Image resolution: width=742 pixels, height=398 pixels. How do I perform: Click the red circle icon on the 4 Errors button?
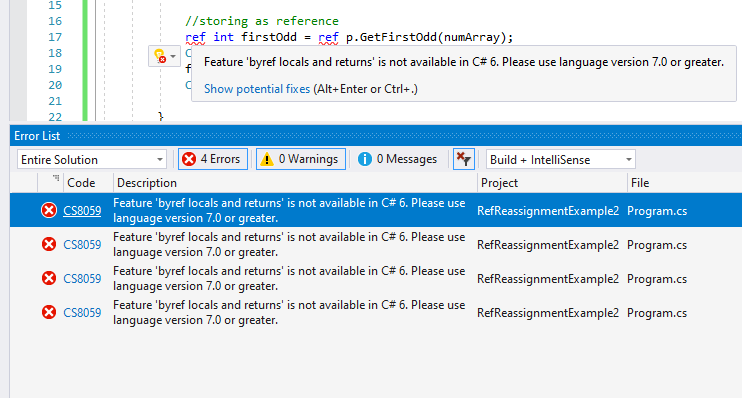coord(189,159)
